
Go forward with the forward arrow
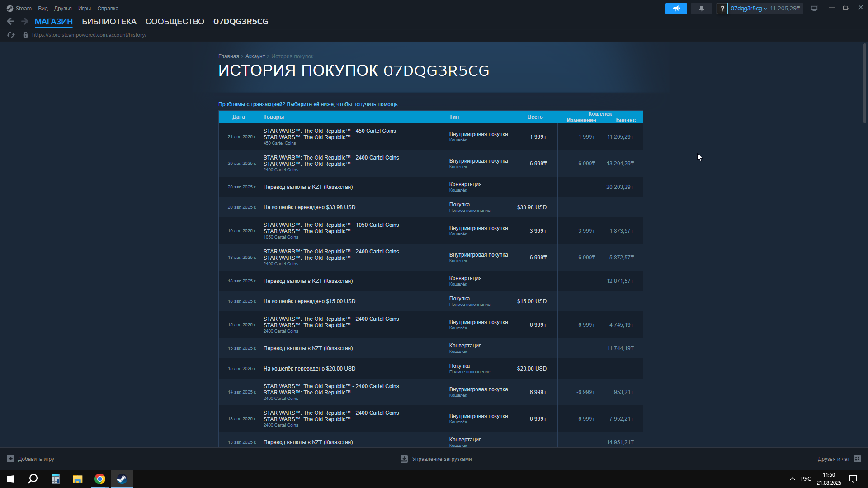point(25,21)
